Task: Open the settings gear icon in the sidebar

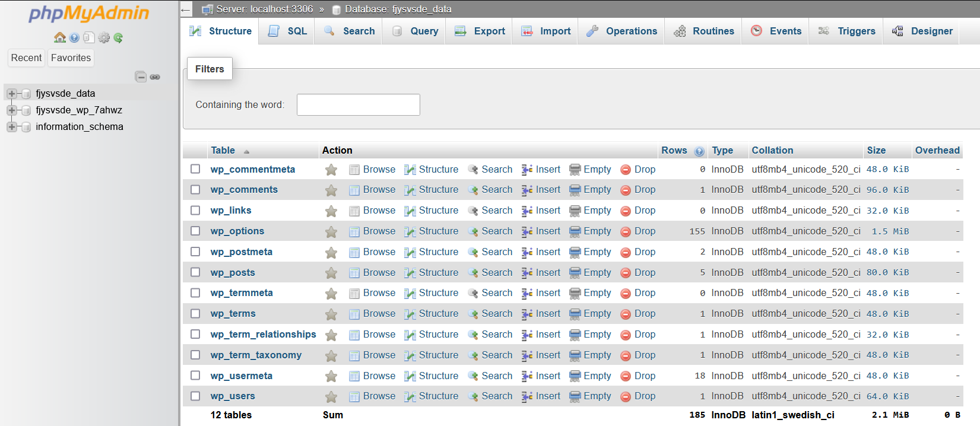Action: [x=104, y=37]
